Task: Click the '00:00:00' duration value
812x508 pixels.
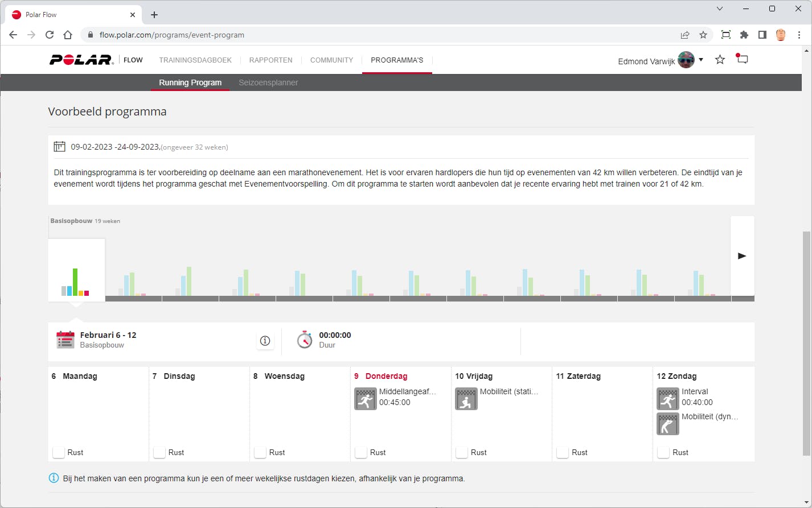Action: 335,335
